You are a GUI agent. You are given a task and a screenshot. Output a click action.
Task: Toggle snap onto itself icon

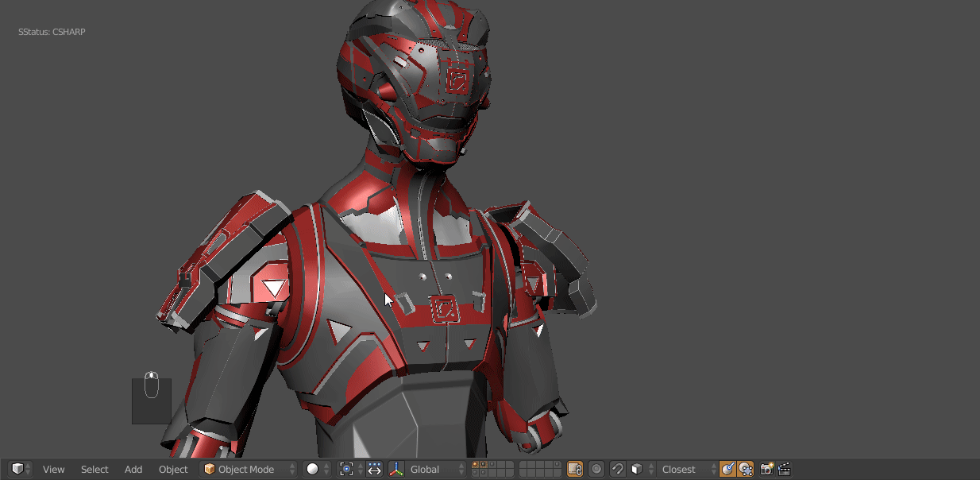click(x=746, y=469)
